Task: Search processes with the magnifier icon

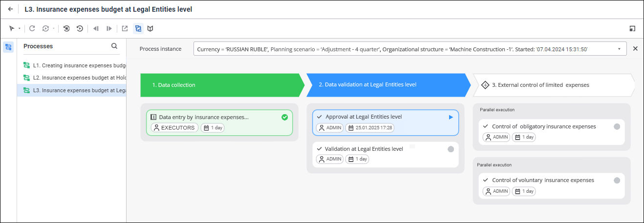Action: coord(114,46)
